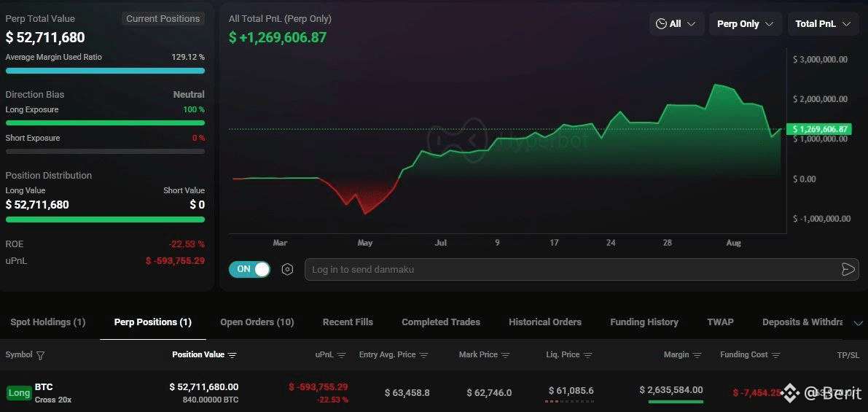Click the 129.12 % margin ratio value
The image size is (868, 412).
[x=187, y=57]
